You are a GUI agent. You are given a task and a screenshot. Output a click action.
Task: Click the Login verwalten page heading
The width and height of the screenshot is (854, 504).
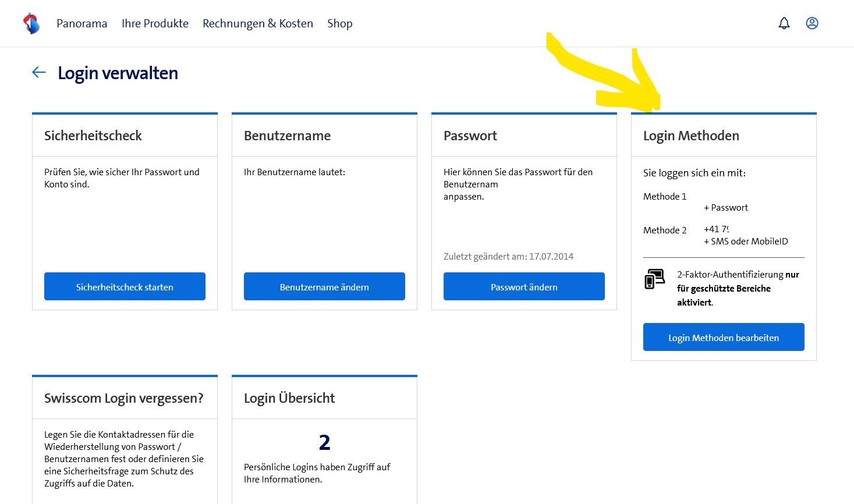(x=118, y=73)
